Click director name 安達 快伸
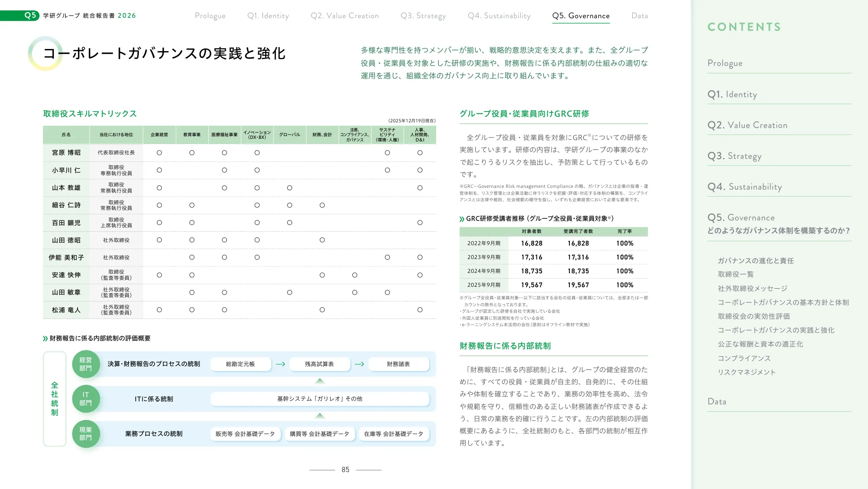 click(x=66, y=275)
